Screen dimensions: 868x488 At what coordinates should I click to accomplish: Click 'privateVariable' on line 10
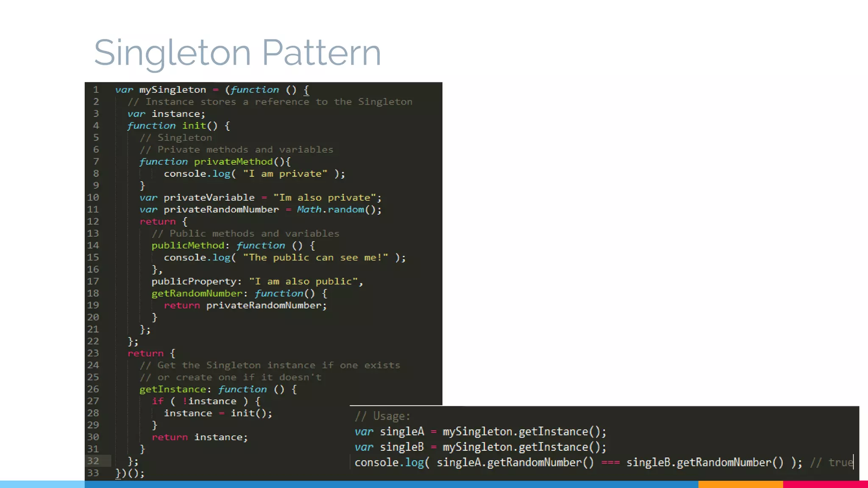coord(209,198)
